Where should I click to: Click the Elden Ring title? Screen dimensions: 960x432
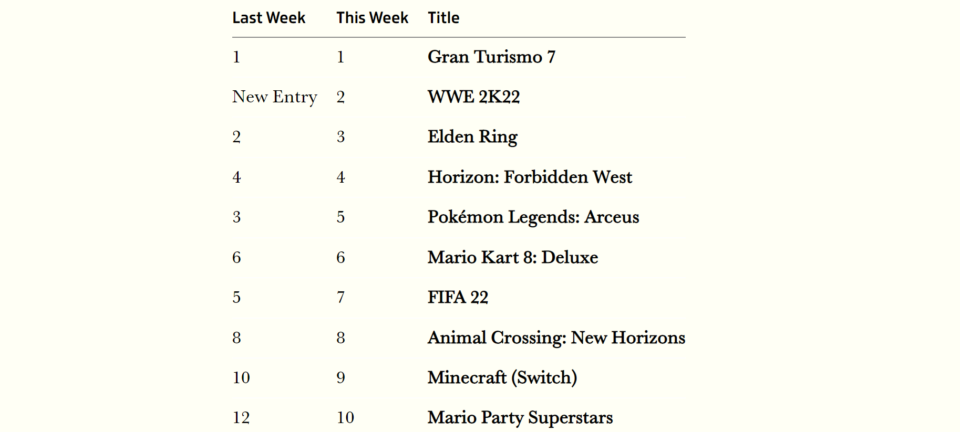pyautogui.click(x=473, y=138)
